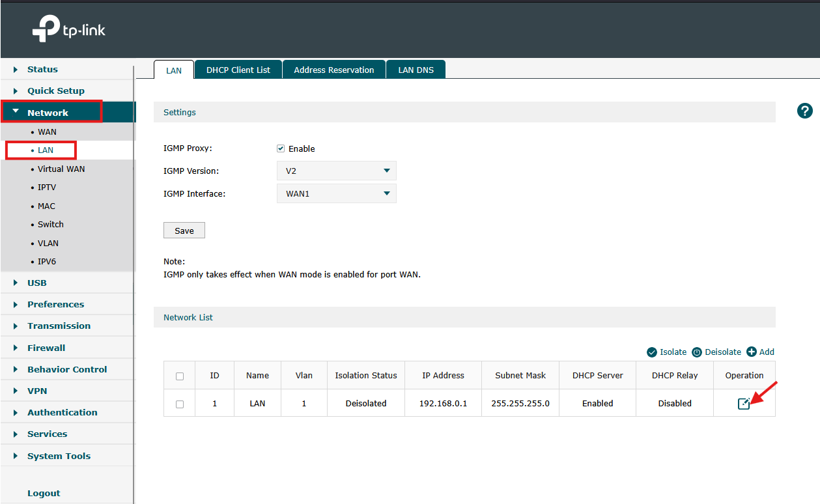Screen dimensions: 820x504
Task: Select the checkbox for the LAN network row
Action: pos(179,403)
